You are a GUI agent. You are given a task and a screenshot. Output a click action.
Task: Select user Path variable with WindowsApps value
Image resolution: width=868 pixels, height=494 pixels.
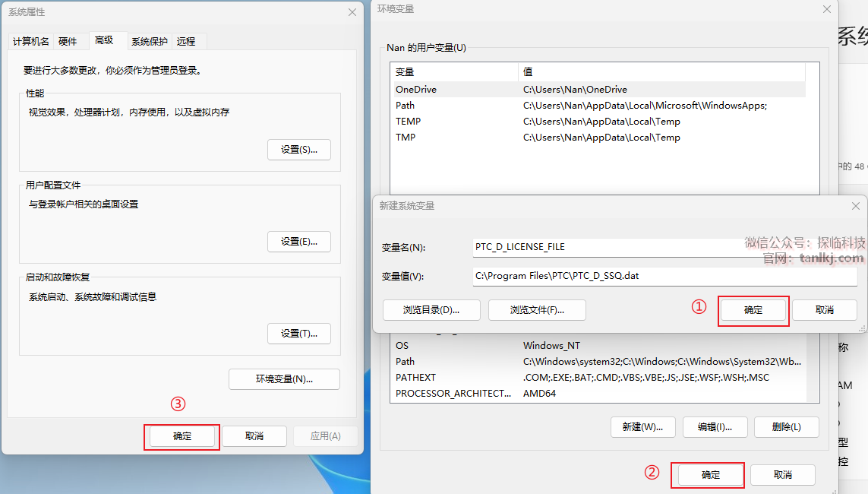point(600,105)
